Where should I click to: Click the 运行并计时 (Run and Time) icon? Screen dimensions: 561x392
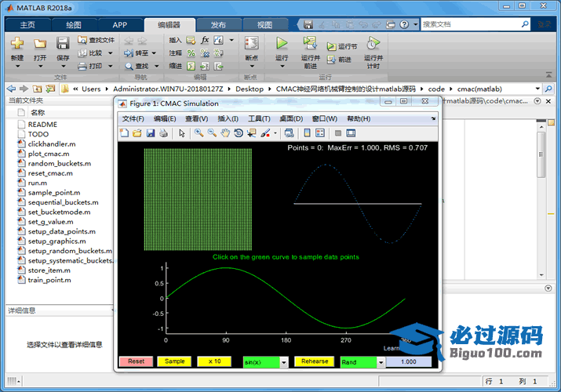pos(373,43)
